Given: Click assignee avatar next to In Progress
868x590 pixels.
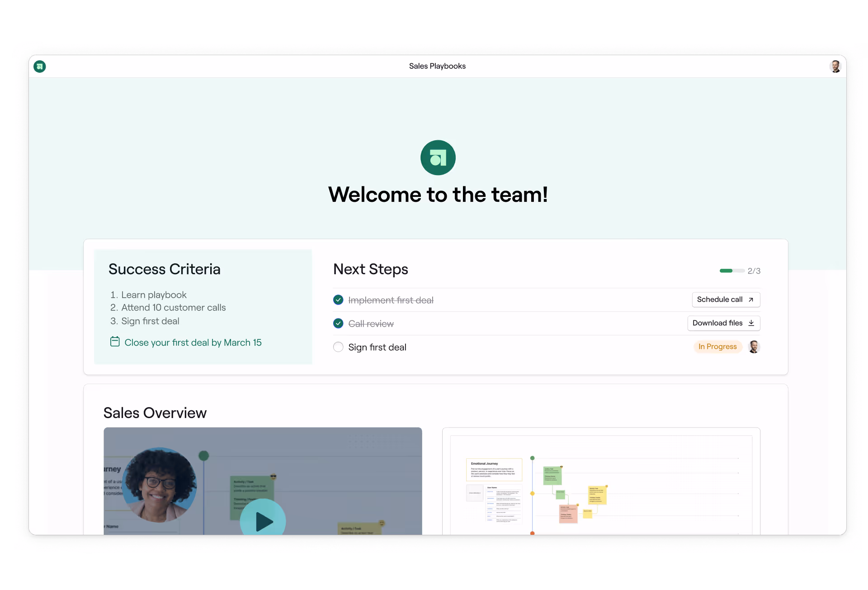Looking at the screenshot, I should point(754,347).
